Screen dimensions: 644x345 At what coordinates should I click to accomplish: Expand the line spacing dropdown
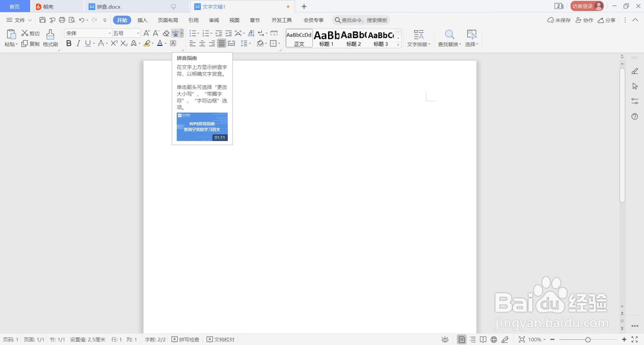coord(250,43)
